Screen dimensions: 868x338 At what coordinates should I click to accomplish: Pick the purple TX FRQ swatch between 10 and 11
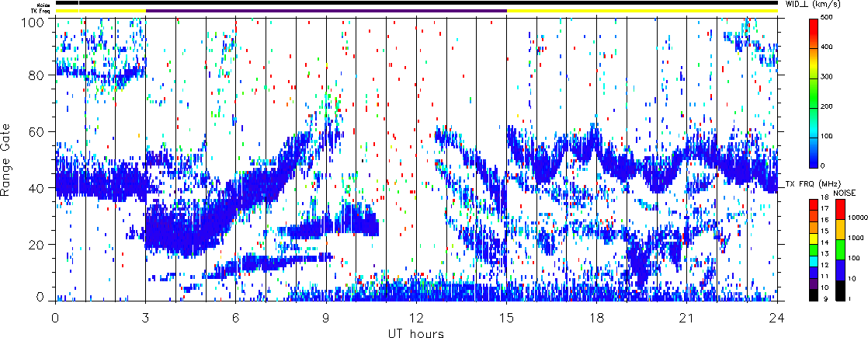(814, 283)
